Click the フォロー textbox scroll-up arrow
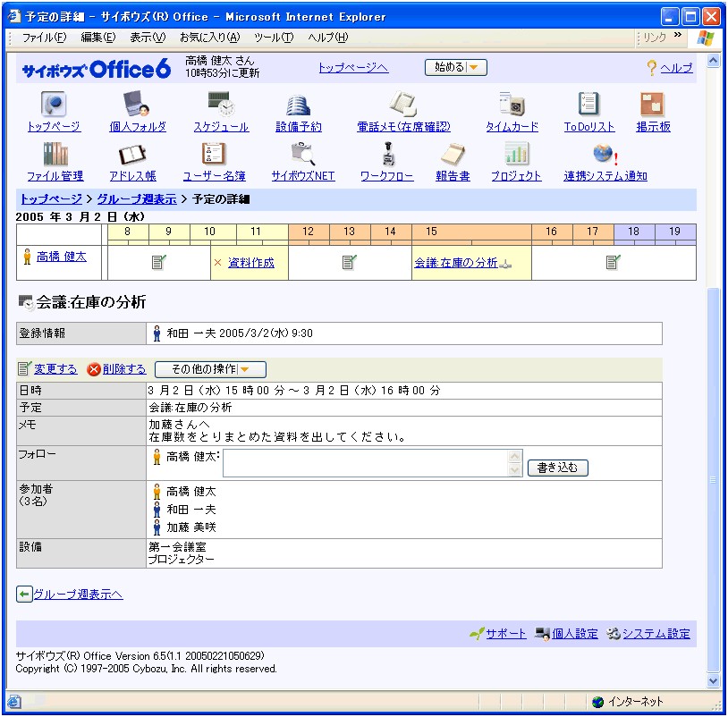The width and height of the screenshot is (728, 717). (514, 456)
